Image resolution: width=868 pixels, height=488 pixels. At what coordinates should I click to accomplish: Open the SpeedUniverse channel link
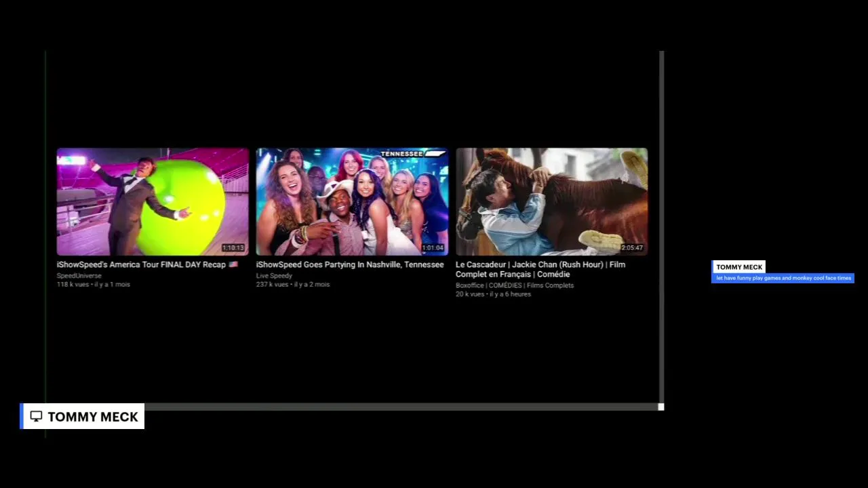coord(79,276)
